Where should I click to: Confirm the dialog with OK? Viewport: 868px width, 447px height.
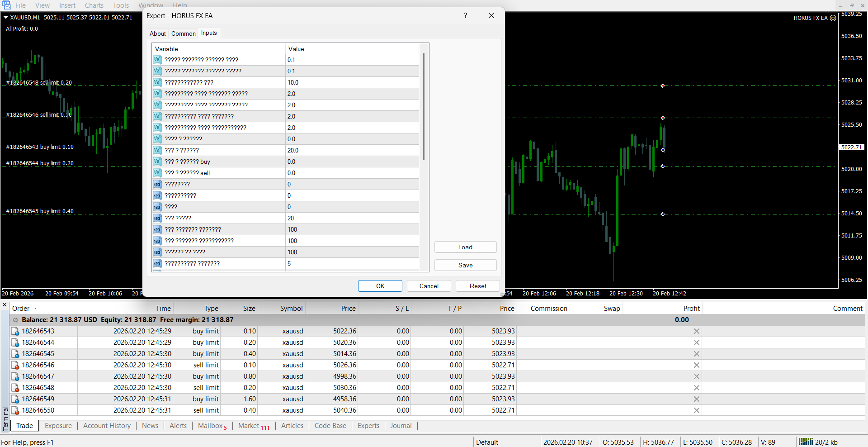(380, 286)
